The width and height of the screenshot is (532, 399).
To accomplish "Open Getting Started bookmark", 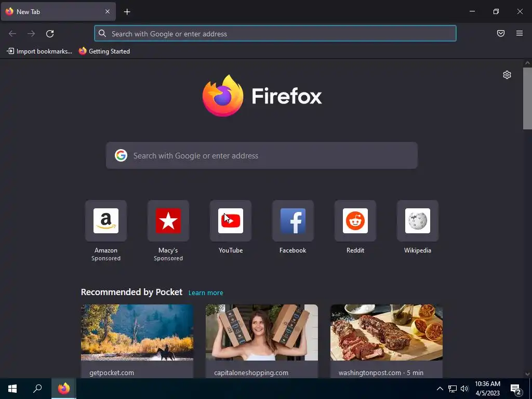I will pos(104,51).
